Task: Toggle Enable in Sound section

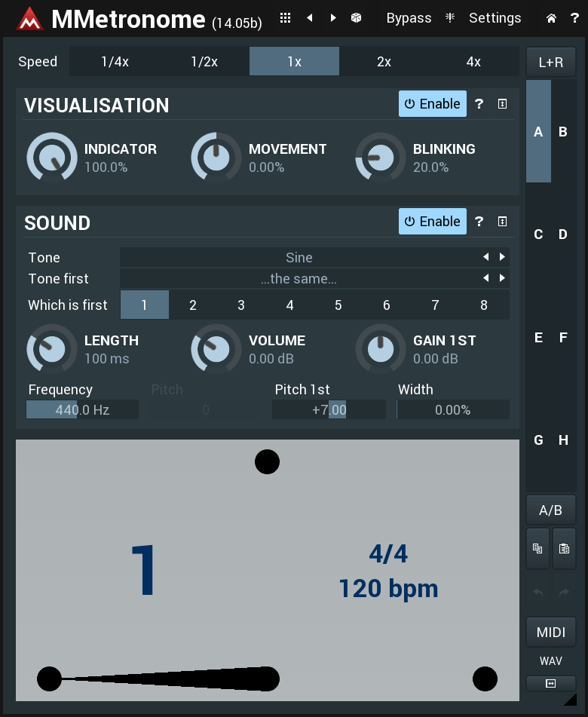Action: [x=433, y=222]
